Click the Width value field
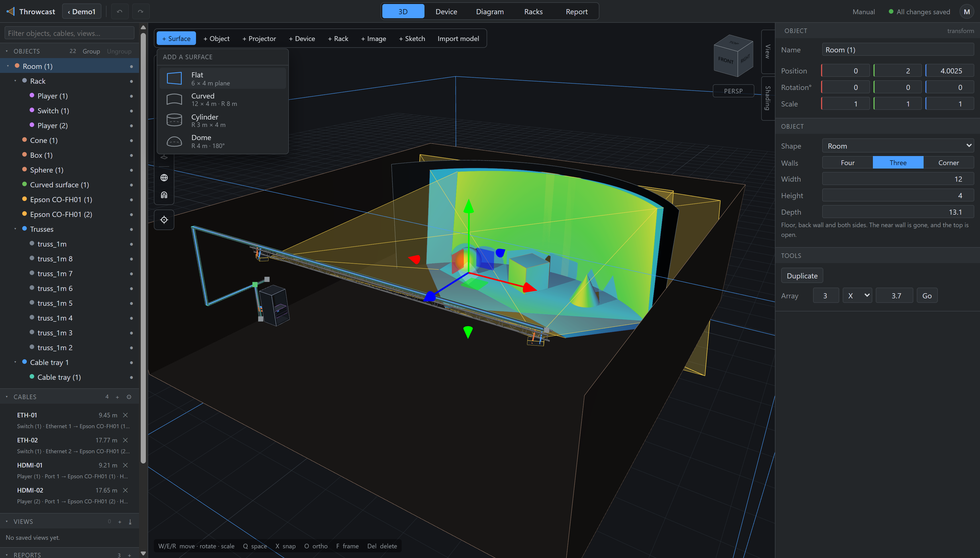This screenshot has height=558, width=980. [898, 179]
